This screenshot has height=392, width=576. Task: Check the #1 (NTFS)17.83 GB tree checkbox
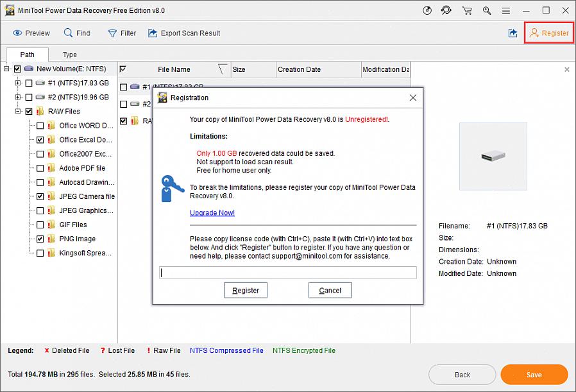[x=29, y=83]
